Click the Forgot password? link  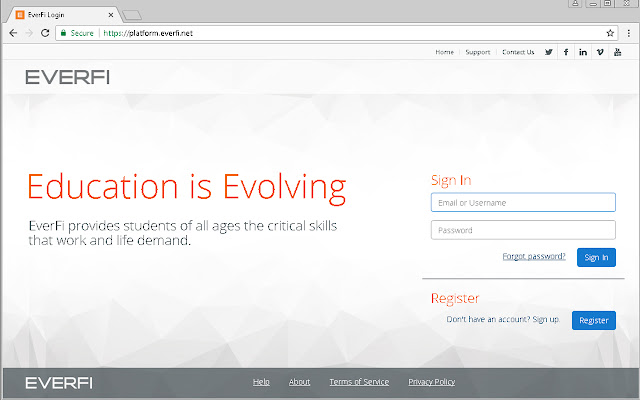533,256
